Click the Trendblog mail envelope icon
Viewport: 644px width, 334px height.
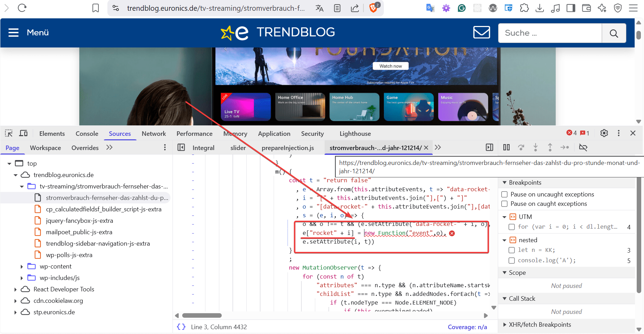(482, 32)
